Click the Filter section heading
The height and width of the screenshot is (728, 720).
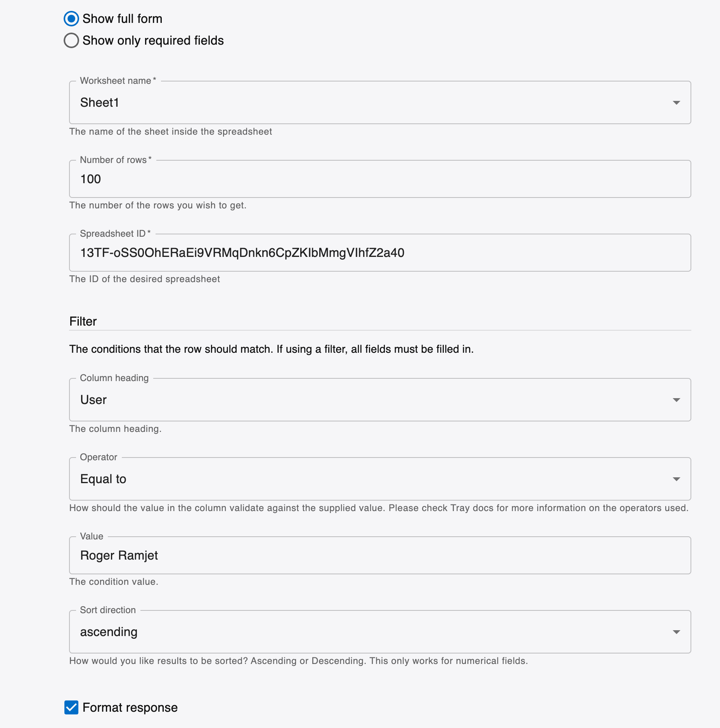(x=83, y=321)
